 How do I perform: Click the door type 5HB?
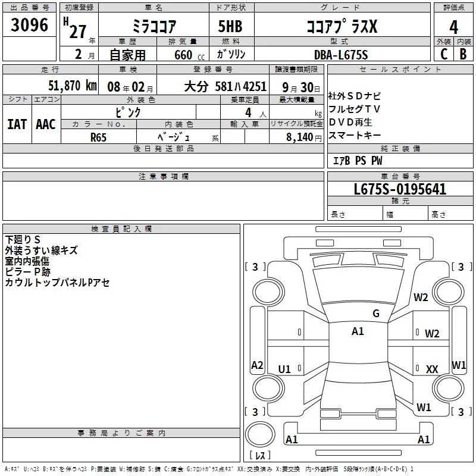(x=230, y=26)
